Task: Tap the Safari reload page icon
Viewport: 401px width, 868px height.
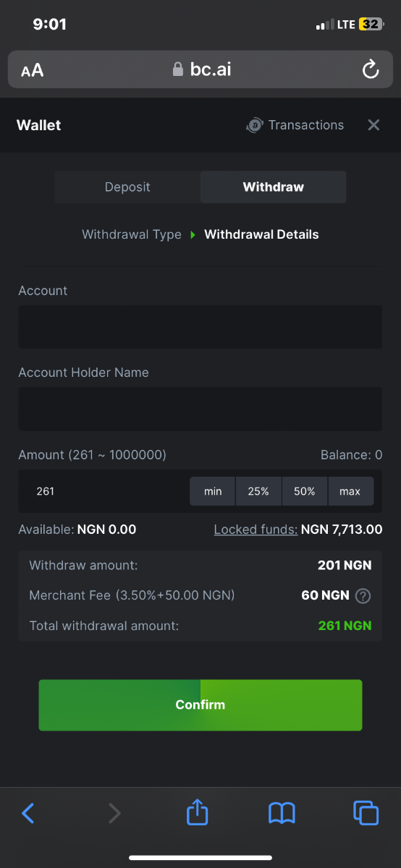Action: click(x=370, y=69)
